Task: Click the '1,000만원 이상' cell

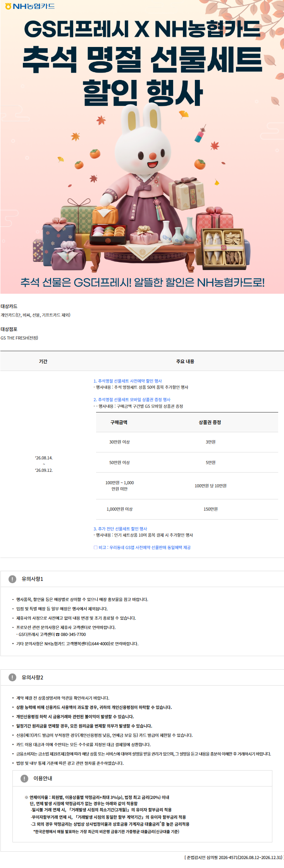Action: 120,509
